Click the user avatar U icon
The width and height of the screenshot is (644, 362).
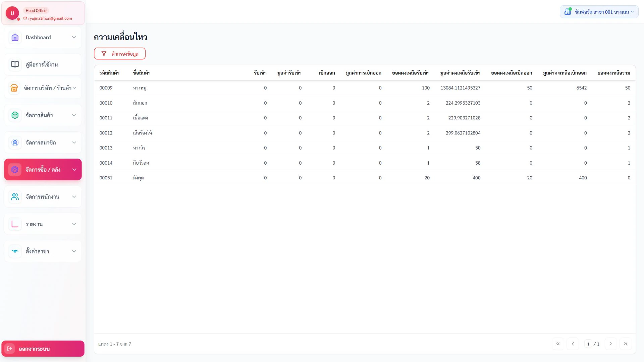click(12, 13)
